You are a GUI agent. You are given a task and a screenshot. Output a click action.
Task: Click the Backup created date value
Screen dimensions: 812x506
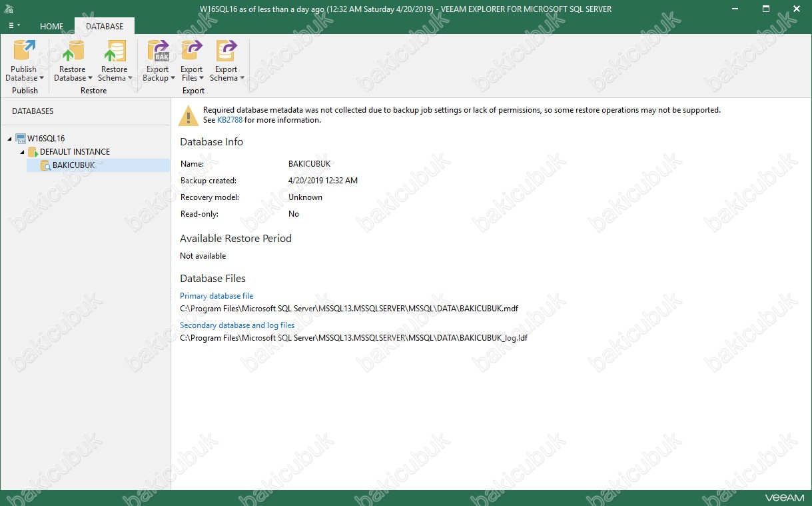click(323, 181)
